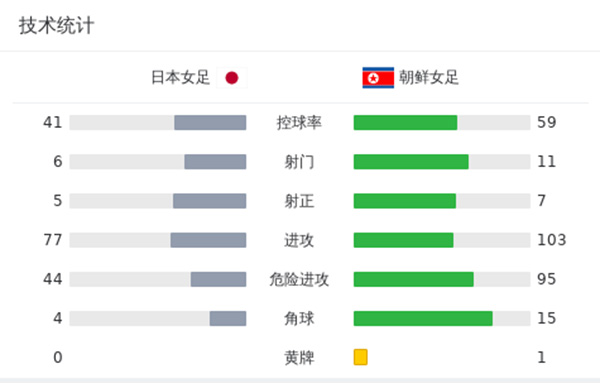Click the Japan flag icon
Image resolution: width=600 pixels, height=383 pixels.
[x=232, y=78]
